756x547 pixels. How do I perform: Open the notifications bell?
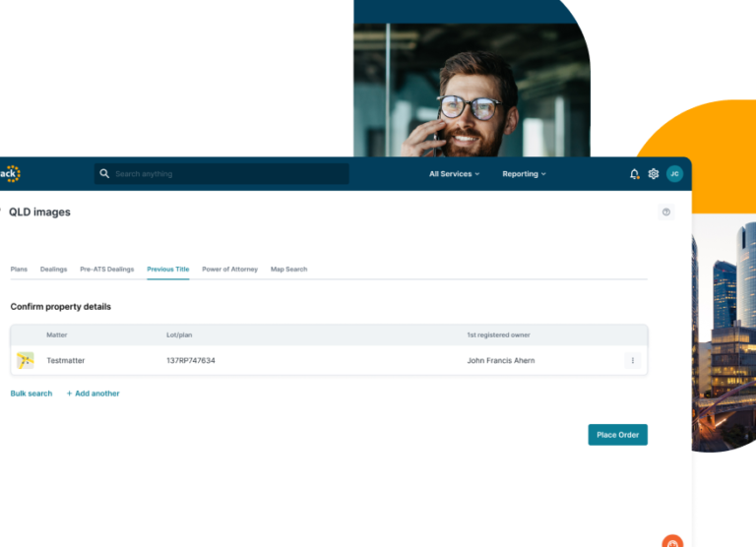pyautogui.click(x=634, y=174)
